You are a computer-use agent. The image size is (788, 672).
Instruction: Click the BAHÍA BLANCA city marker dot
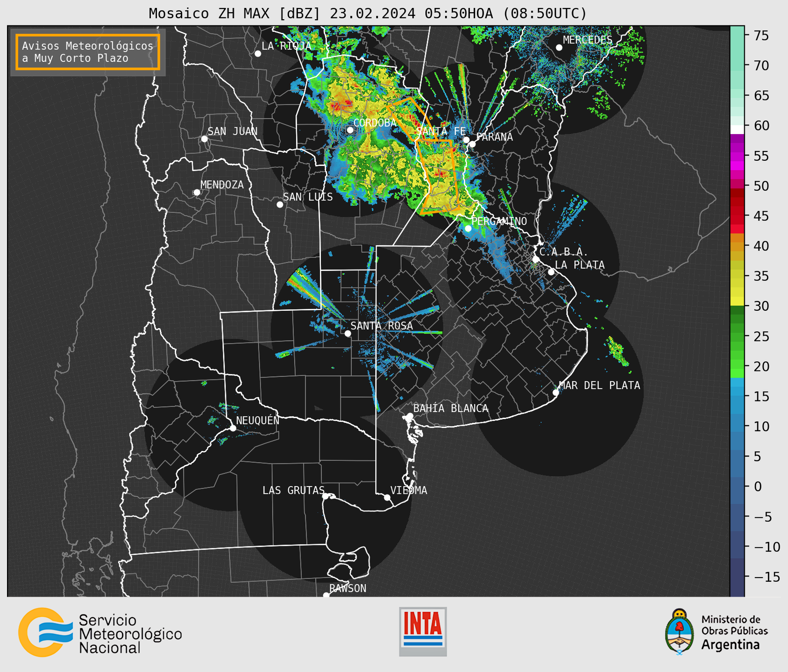click(410, 416)
